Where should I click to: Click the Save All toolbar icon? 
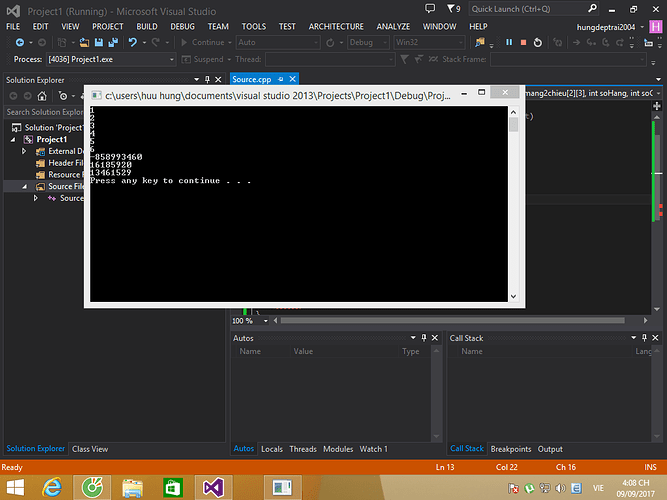(113, 43)
